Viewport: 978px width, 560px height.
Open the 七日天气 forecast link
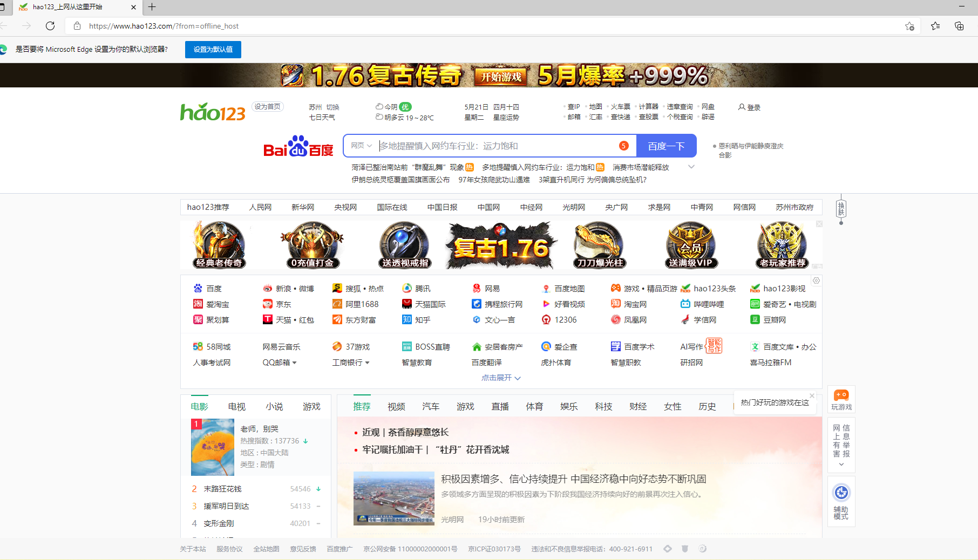tap(322, 117)
